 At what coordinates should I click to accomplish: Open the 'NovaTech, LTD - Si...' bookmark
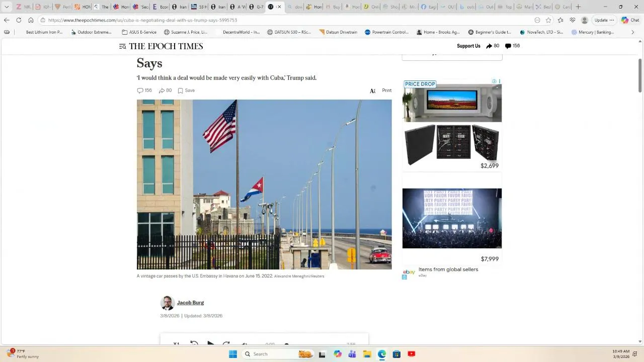click(x=541, y=32)
